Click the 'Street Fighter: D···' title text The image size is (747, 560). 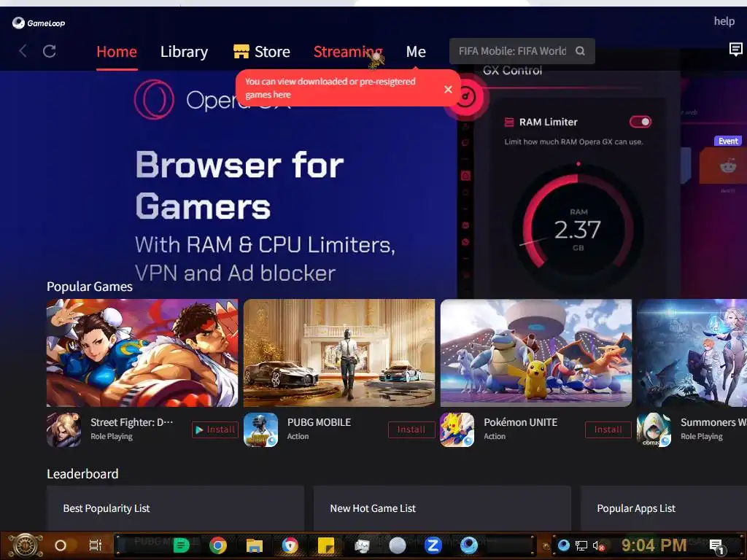tap(131, 422)
